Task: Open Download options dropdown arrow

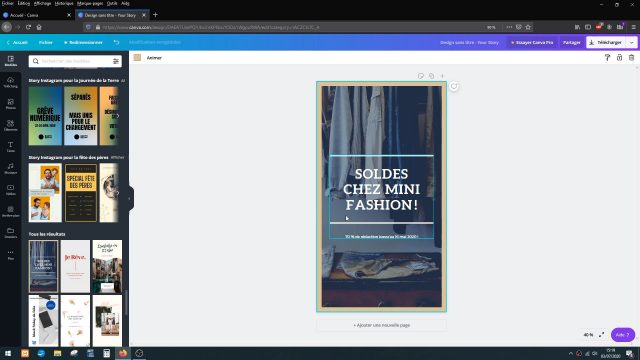Action: [x=632, y=42]
